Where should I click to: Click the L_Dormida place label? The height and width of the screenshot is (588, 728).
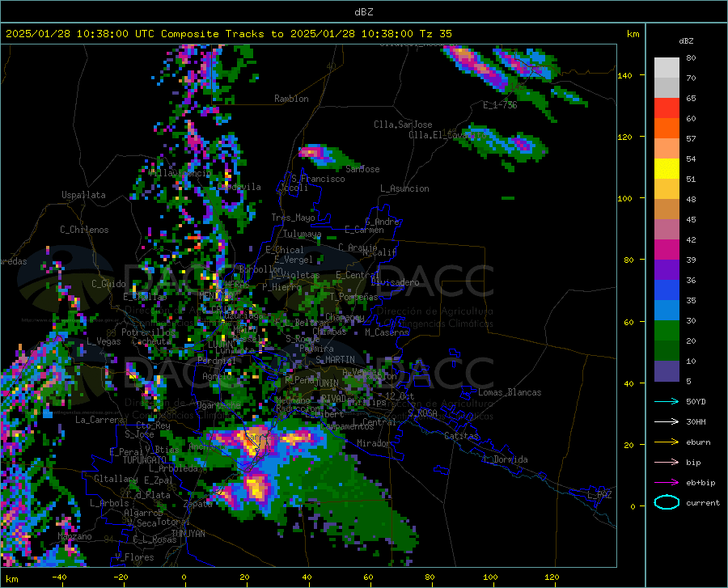(505, 459)
